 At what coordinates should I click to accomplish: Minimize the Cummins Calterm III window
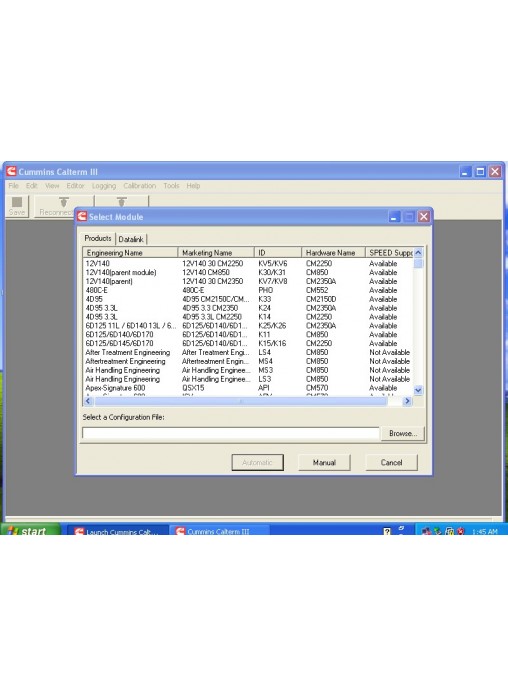465,171
